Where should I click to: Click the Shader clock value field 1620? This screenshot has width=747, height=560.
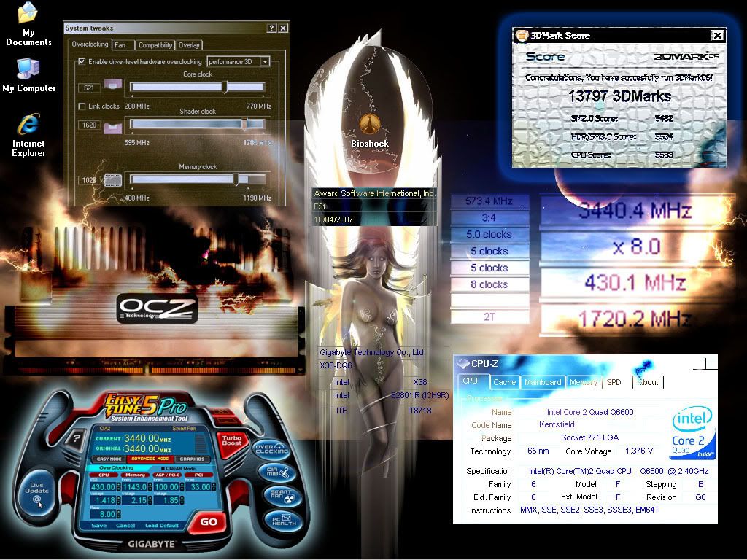click(89, 125)
